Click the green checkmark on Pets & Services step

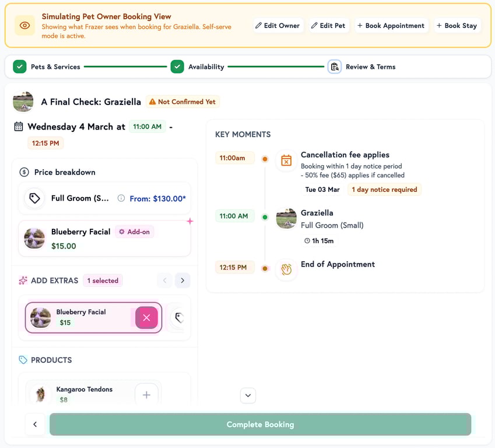point(19,66)
